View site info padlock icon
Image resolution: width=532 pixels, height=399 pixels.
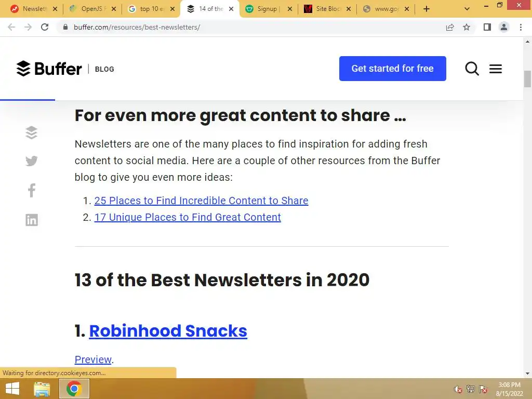click(x=65, y=27)
